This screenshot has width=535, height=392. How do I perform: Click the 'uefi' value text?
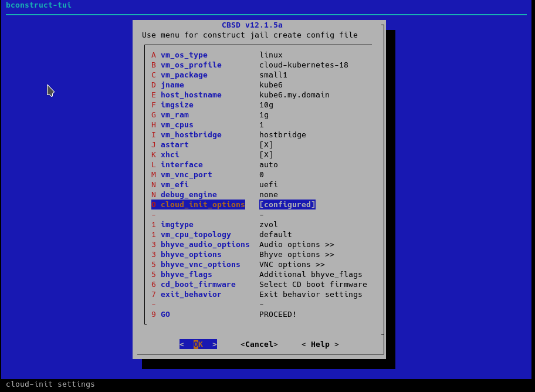[269, 185]
